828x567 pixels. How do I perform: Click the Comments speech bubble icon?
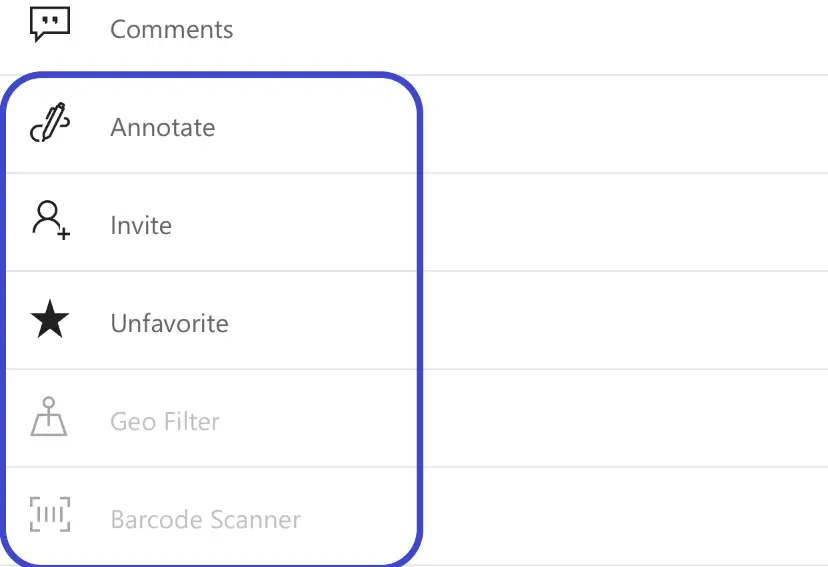pos(50,24)
